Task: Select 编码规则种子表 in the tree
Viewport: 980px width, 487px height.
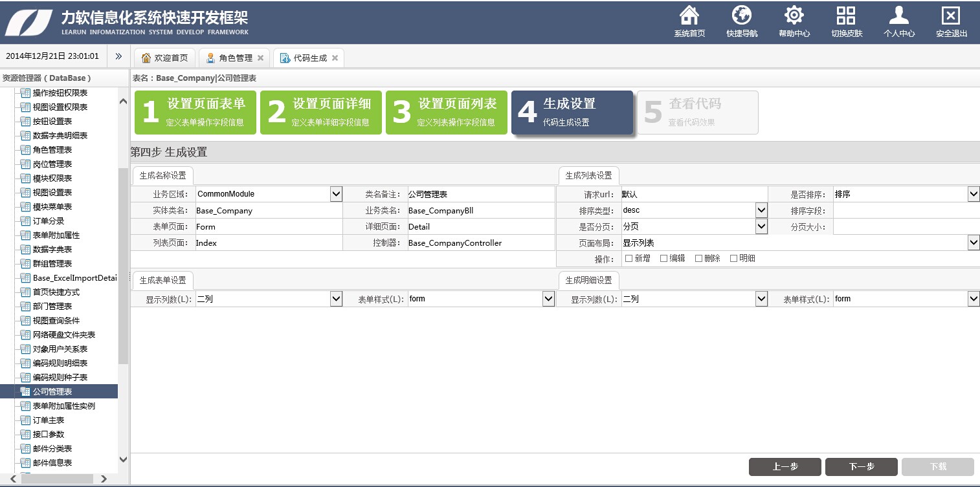Action: pyautogui.click(x=60, y=377)
